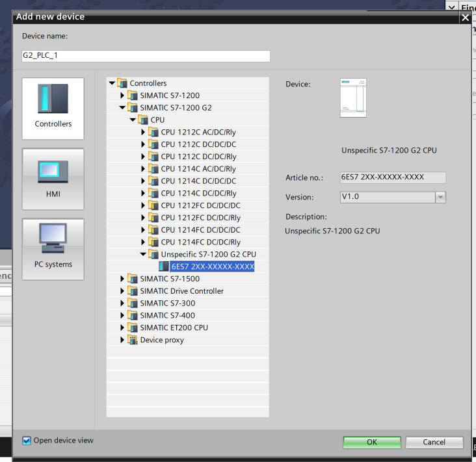Image resolution: width=476 pixels, height=462 pixels.
Task: Open the Version dropdown
Action: [440, 197]
